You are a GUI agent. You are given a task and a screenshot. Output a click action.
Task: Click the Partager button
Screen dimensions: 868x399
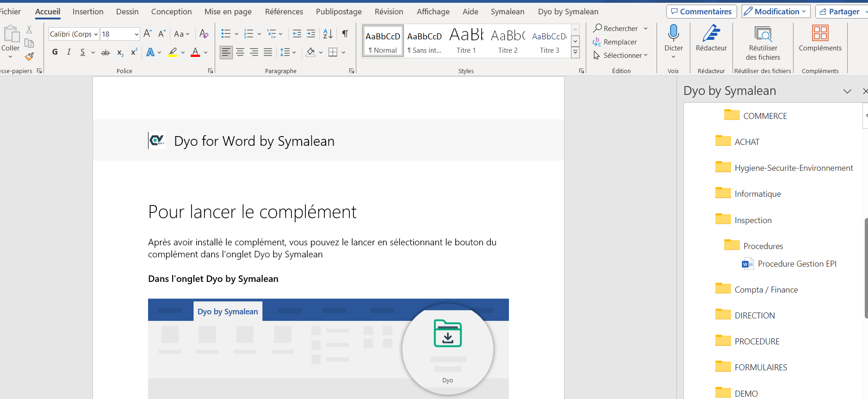point(841,12)
